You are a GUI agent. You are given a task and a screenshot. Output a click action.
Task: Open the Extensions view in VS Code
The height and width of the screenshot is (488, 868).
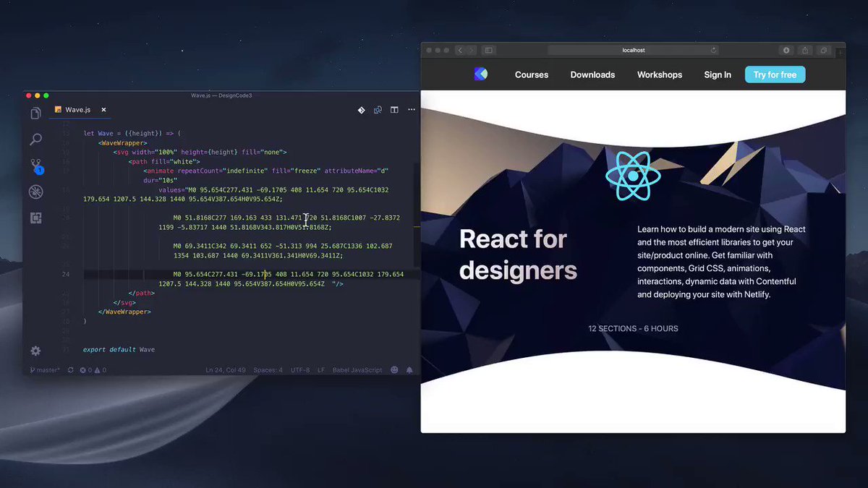click(x=35, y=218)
